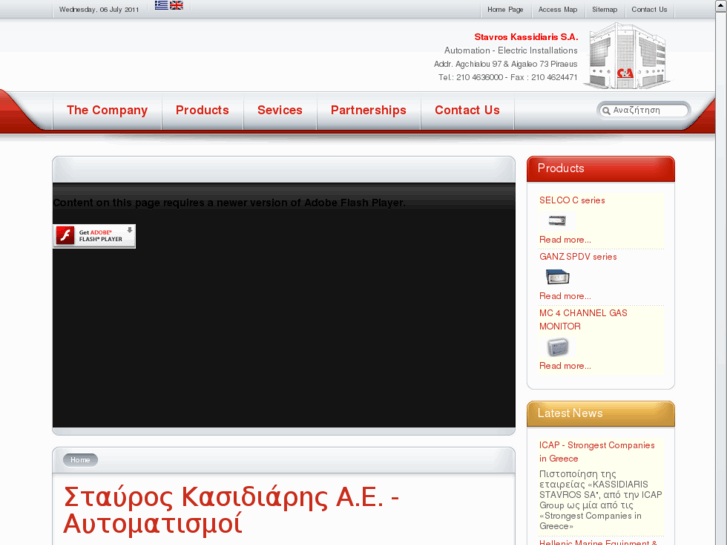Open The Company menu
Screen dimensions: 727x545
[x=107, y=110]
